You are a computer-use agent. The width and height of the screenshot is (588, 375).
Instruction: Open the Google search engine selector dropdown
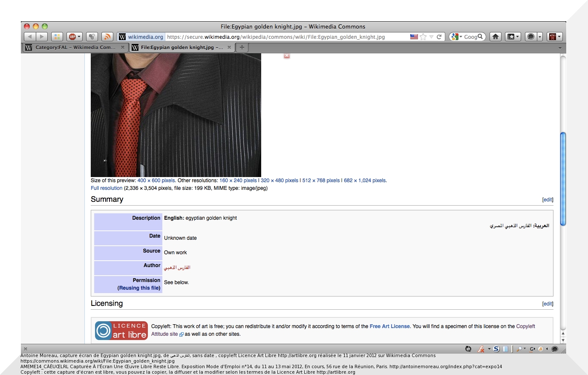coord(457,37)
